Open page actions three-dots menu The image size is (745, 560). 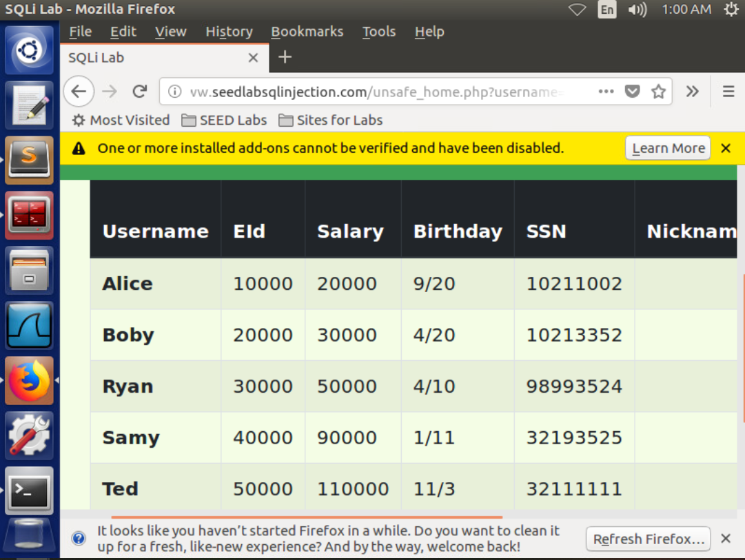(606, 91)
